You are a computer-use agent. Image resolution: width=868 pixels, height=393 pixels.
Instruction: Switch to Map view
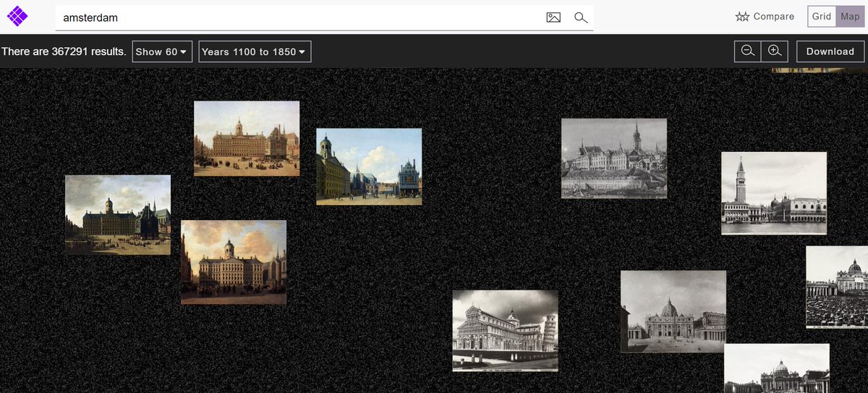[850, 17]
